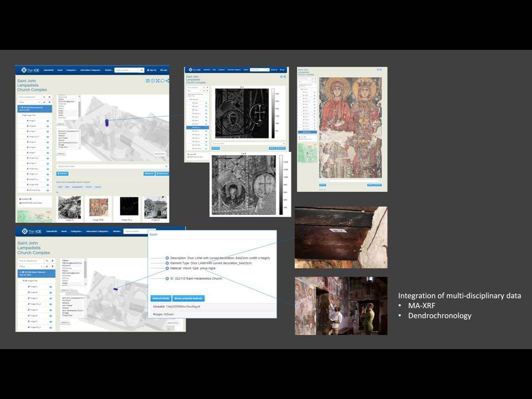Click attachment search magnifier, top-left window
The height and width of the screenshot is (399, 532).
[x=44, y=97]
